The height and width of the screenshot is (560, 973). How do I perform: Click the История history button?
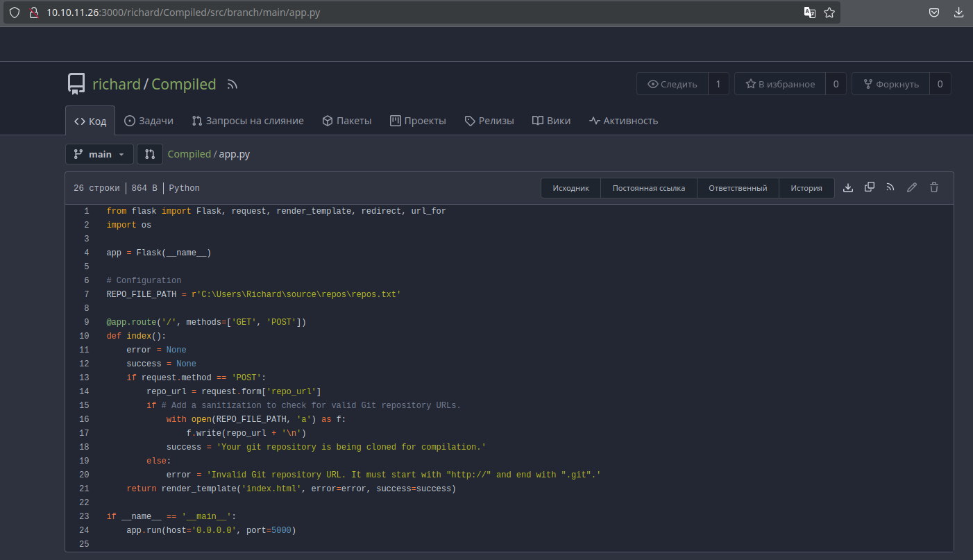806,188
